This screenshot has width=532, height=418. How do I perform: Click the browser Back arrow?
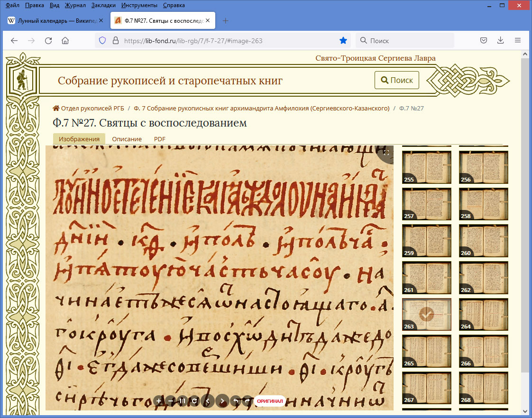[14, 41]
